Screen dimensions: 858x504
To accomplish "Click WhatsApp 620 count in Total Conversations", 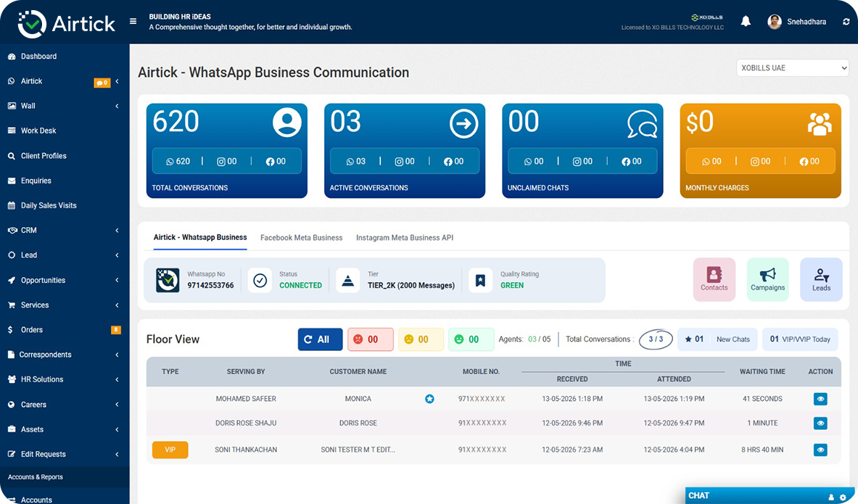I will point(178,162).
